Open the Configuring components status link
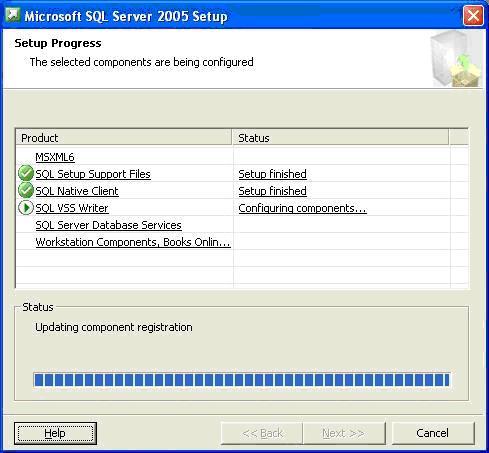 (303, 208)
